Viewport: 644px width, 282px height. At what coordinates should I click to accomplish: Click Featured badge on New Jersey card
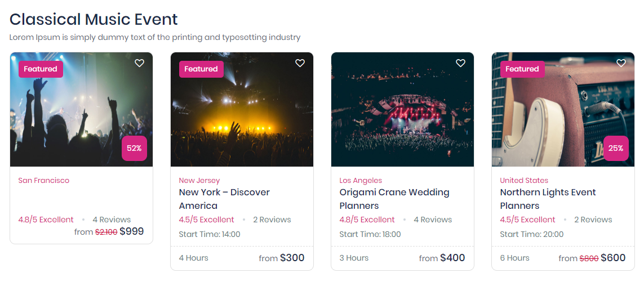pyautogui.click(x=201, y=69)
